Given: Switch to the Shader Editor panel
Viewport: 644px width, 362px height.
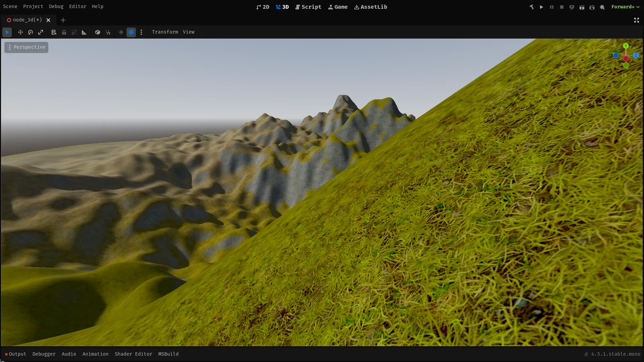Looking at the screenshot, I should tap(133, 354).
